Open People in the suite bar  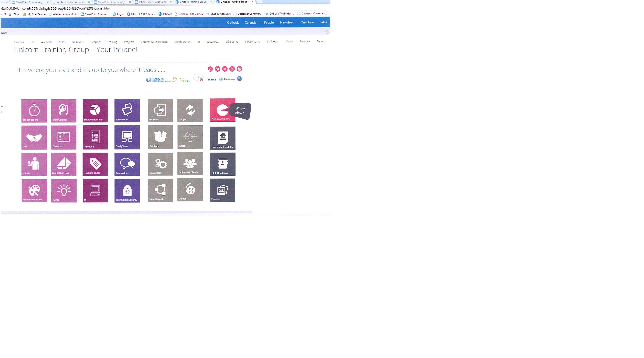[x=269, y=23]
